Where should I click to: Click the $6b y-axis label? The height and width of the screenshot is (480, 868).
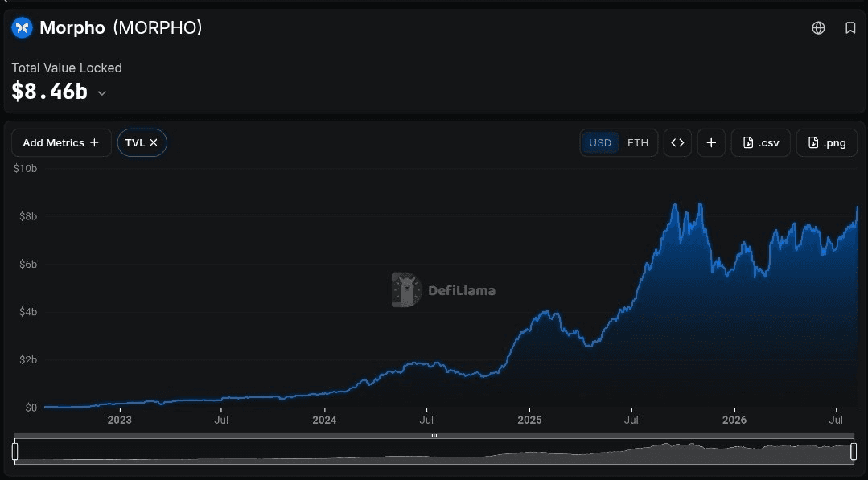tap(27, 265)
